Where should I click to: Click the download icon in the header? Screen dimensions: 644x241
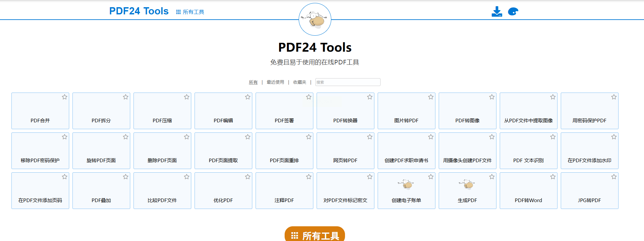(497, 11)
